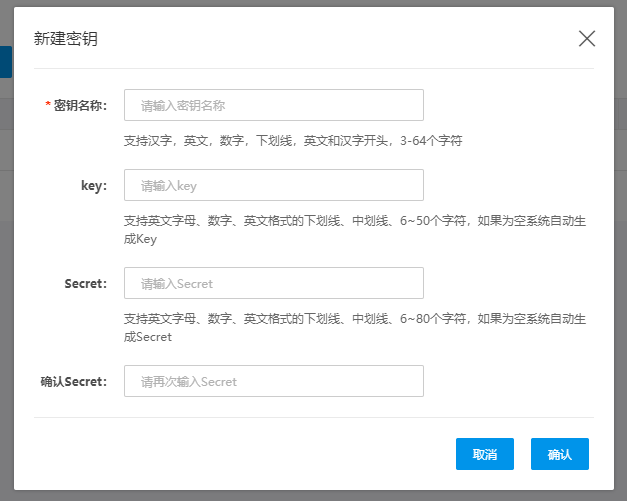Click the 确认 button
This screenshot has height=501, width=627.
[559, 454]
